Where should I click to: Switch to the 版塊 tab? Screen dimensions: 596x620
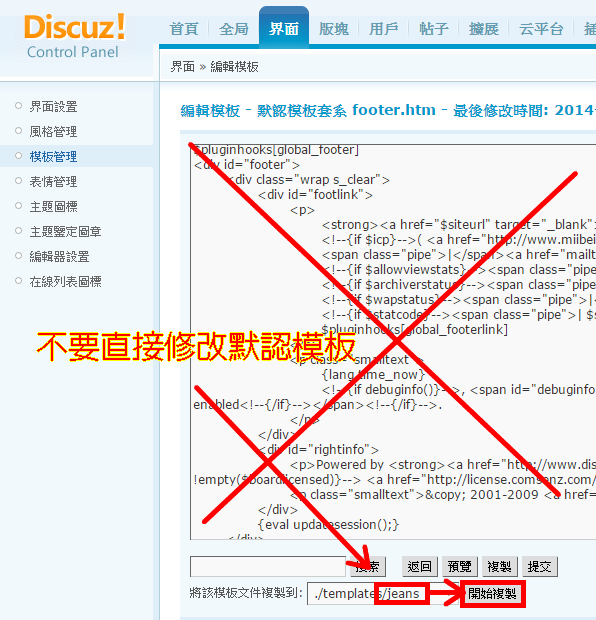(334, 29)
